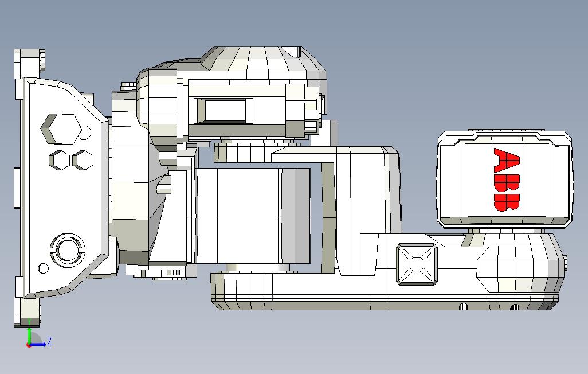Click the red ABB logo on the robot
The height and width of the screenshot is (374, 588).
tap(507, 180)
